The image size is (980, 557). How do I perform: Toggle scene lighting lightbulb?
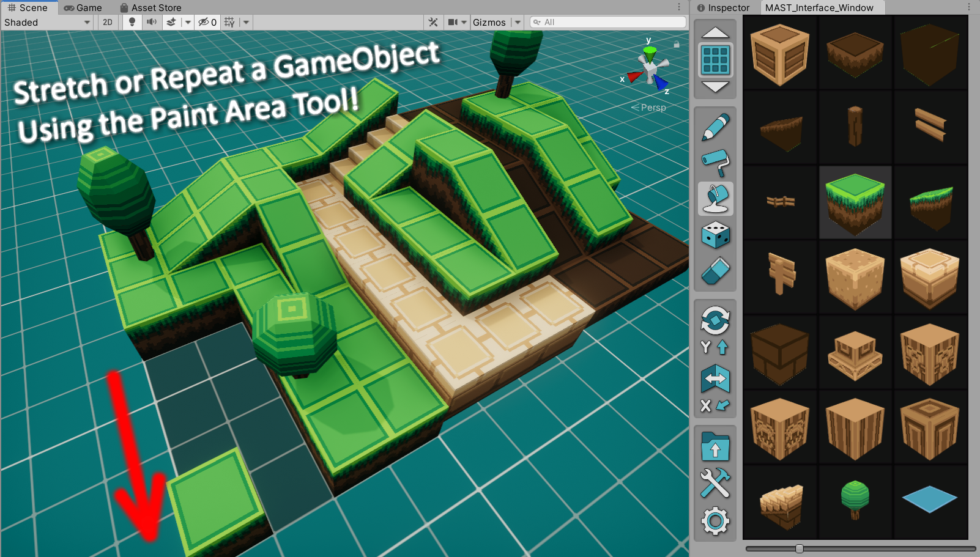coord(132,23)
